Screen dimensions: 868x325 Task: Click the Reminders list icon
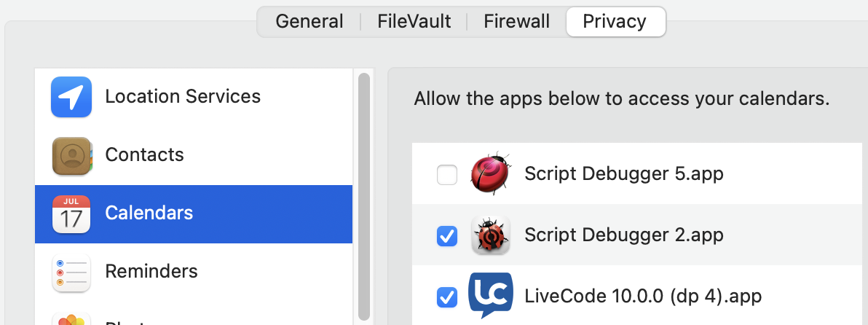click(71, 272)
